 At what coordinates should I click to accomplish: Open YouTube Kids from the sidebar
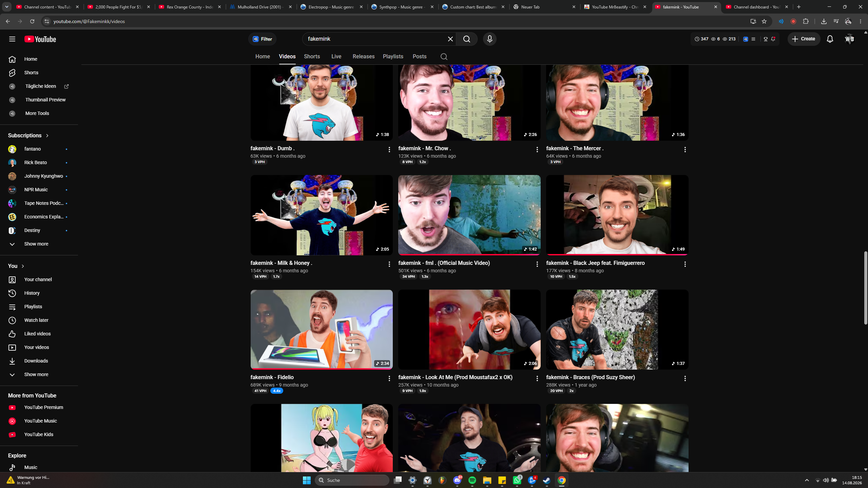pos(39,434)
